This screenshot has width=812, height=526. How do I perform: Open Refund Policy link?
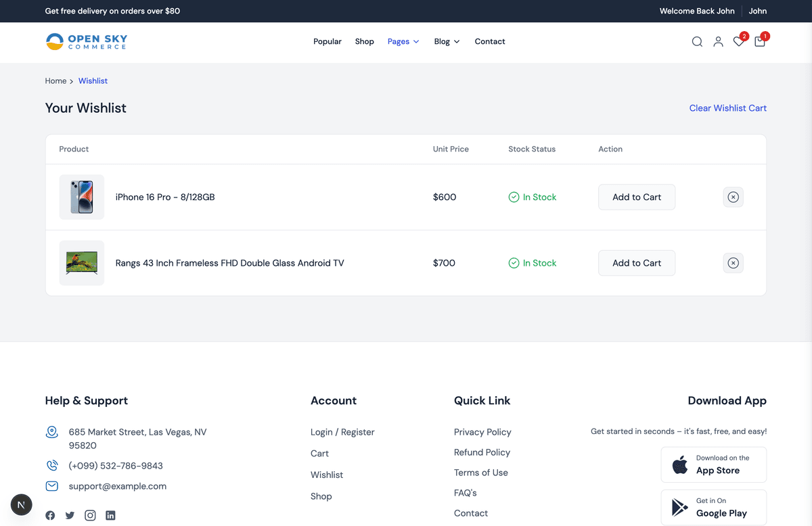482,452
